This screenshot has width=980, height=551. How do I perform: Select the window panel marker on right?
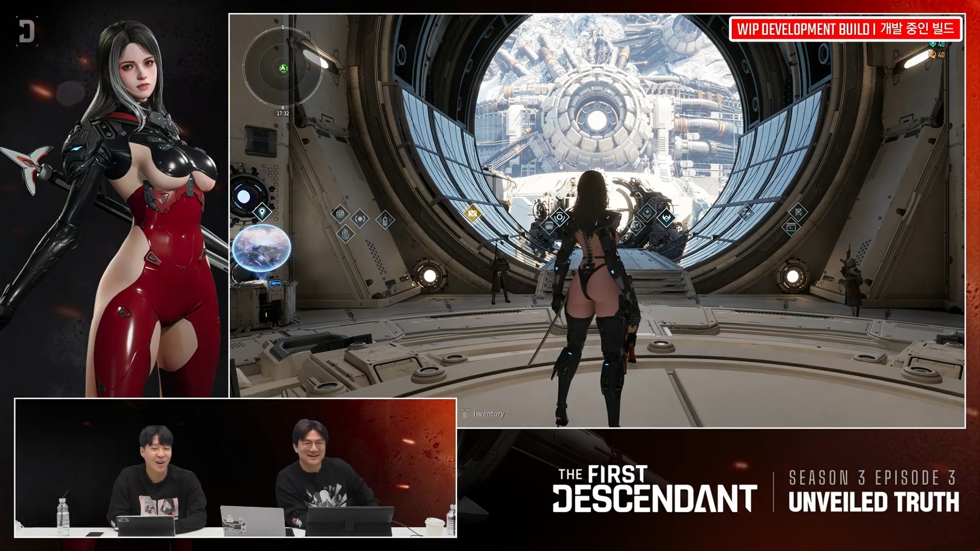(791, 227)
